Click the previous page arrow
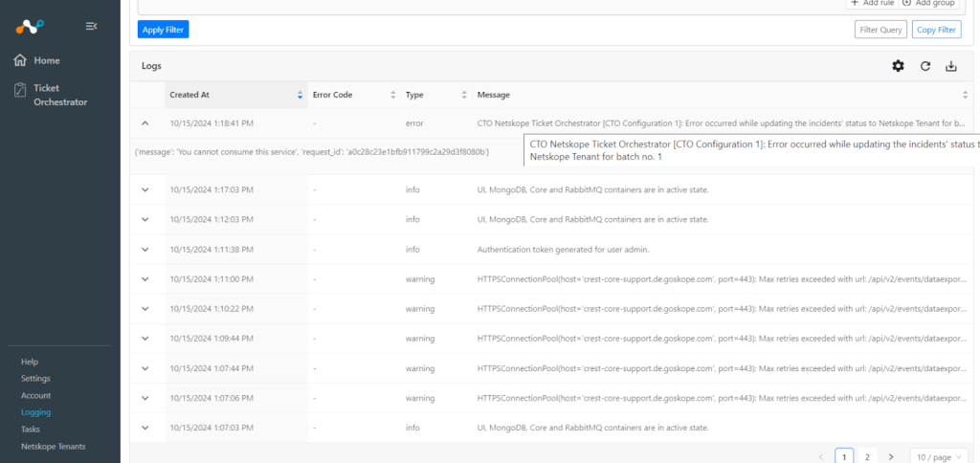 (820, 457)
